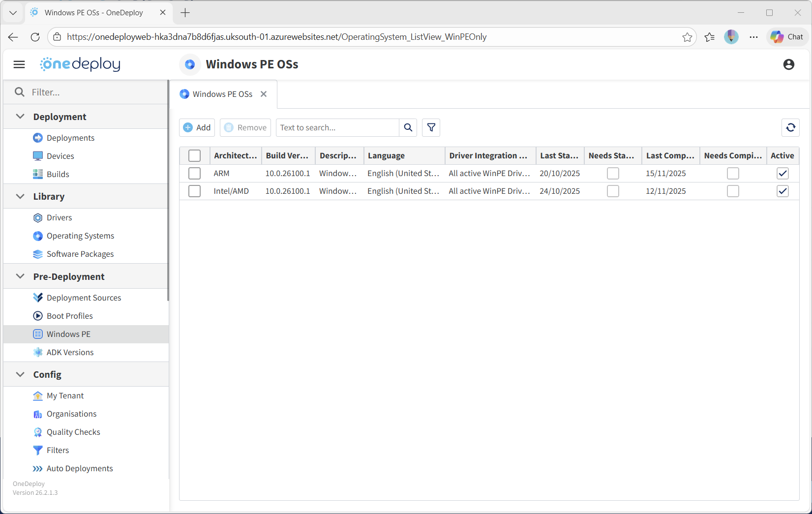Open ADK Versions from the sidebar
The width and height of the screenshot is (812, 514).
(x=70, y=352)
